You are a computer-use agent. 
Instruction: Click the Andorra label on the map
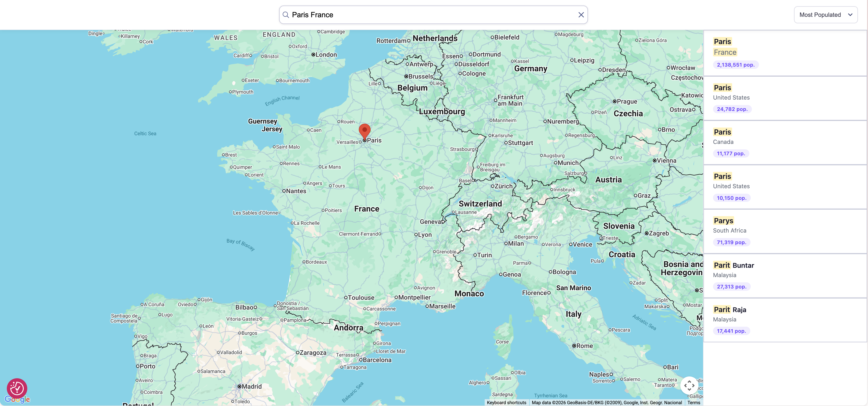click(348, 328)
